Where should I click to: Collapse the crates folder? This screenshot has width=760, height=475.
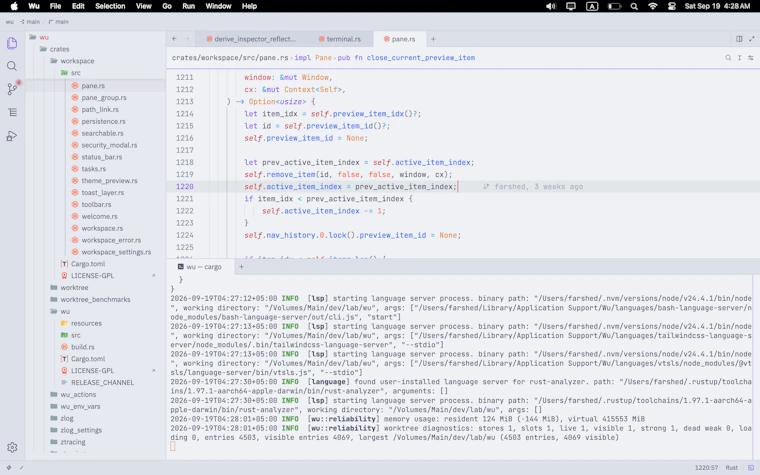(59, 49)
